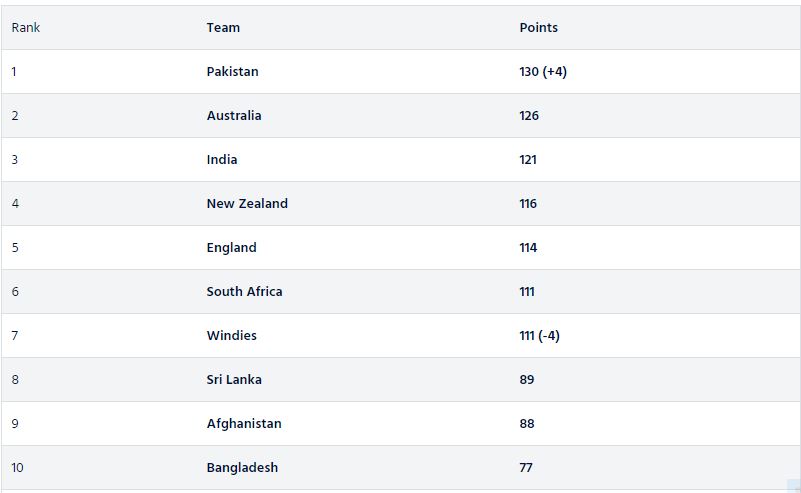This screenshot has height=493, width=801.
Task: Select the Windies team name
Action: (x=232, y=336)
